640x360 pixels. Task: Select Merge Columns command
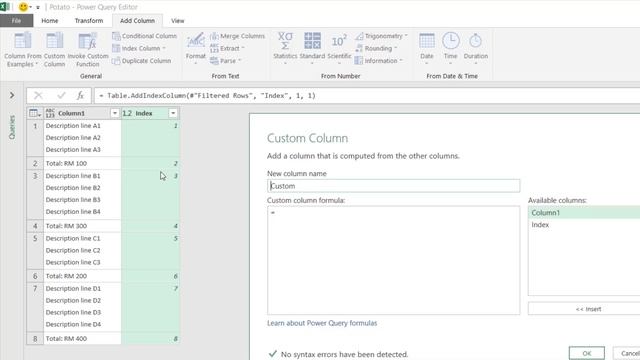(x=237, y=36)
